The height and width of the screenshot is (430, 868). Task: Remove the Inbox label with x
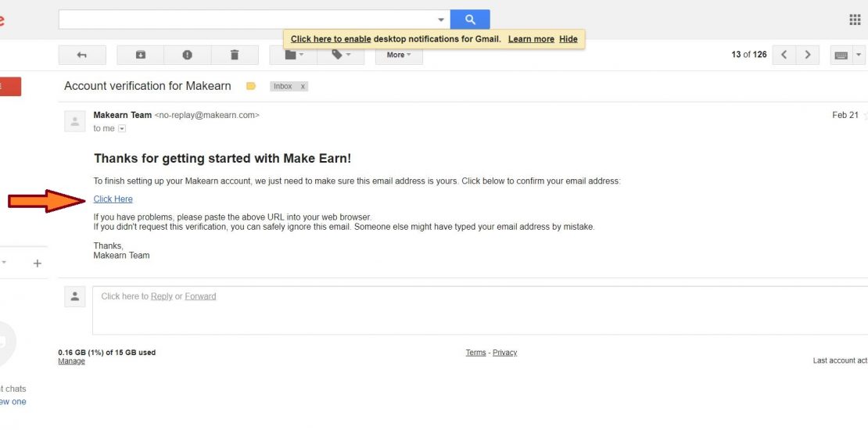coord(303,87)
